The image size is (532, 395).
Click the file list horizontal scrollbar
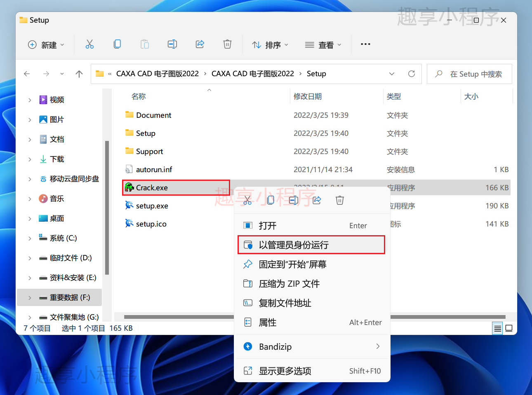(x=315, y=317)
